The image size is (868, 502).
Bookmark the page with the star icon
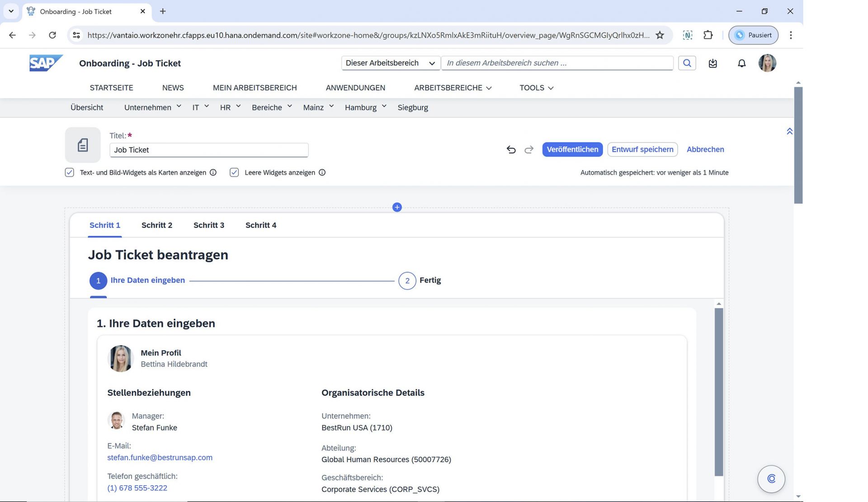pyautogui.click(x=660, y=35)
